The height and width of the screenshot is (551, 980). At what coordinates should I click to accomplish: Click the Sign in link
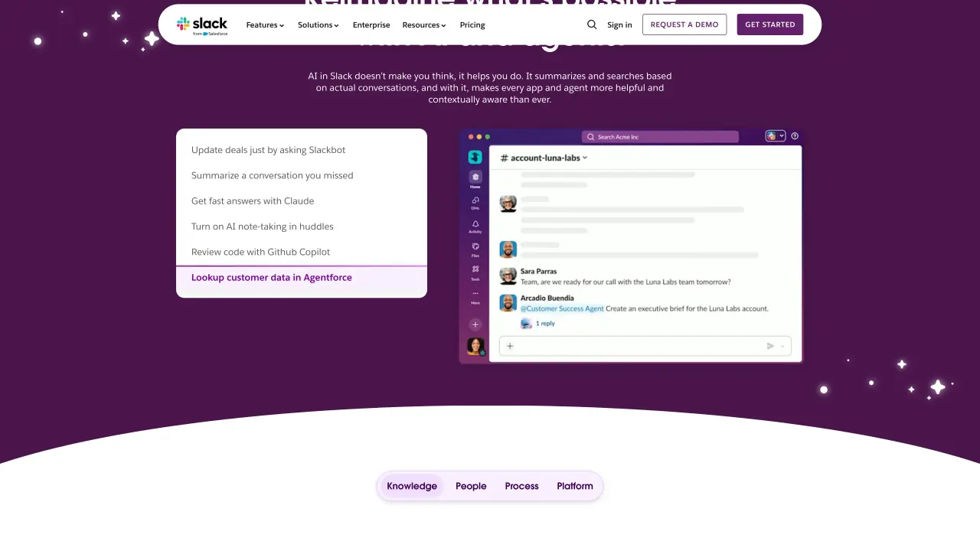click(619, 24)
